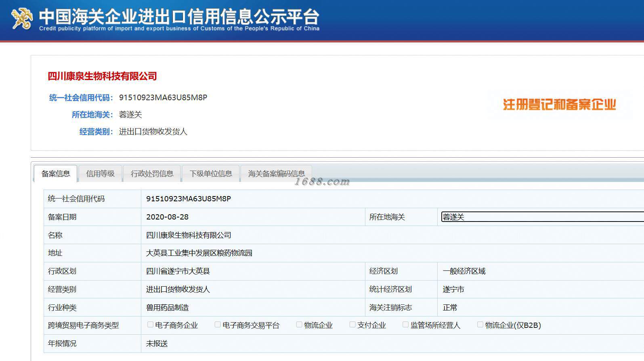This screenshot has width=644, height=361.
Task: Click the 注册登记和备案企业 status badge
Action: point(559,105)
